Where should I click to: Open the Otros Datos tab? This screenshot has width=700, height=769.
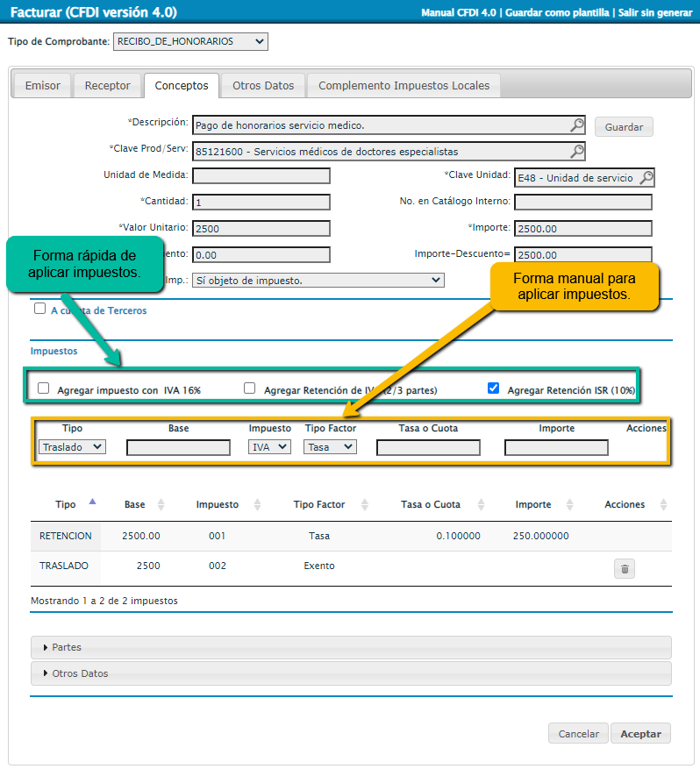263,85
